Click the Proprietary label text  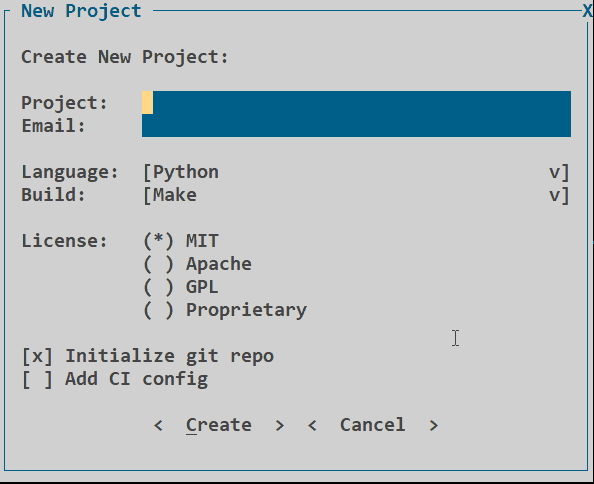point(246,310)
